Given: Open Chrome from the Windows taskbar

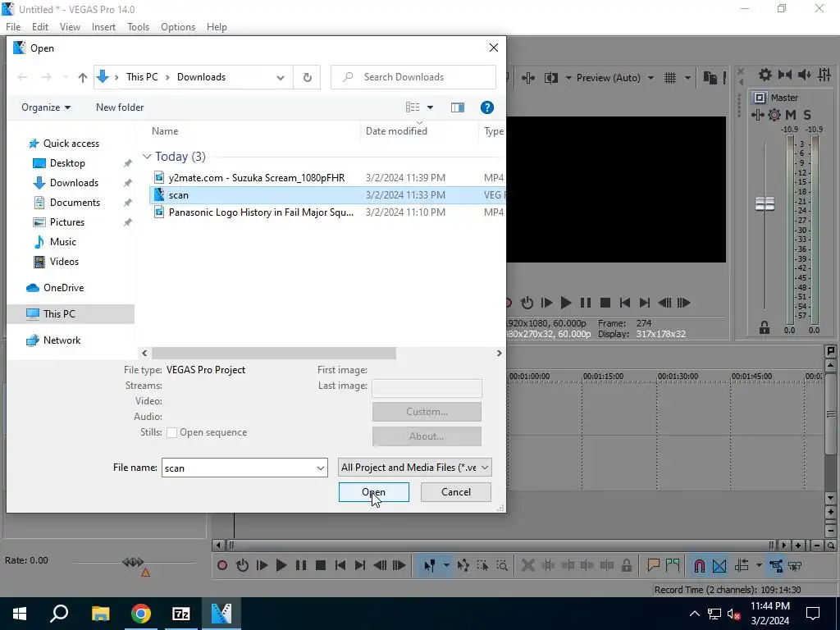Looking at the screenshot, I should click(141, 614).
